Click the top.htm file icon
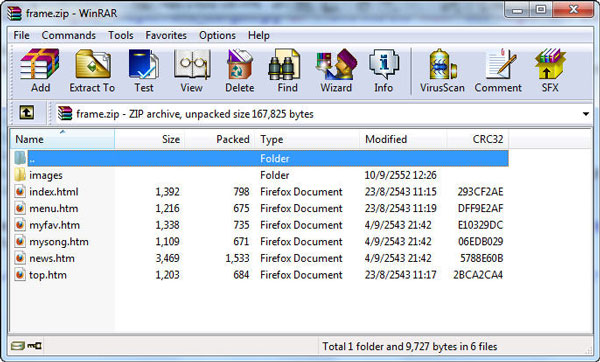 [x=20, y=275]
